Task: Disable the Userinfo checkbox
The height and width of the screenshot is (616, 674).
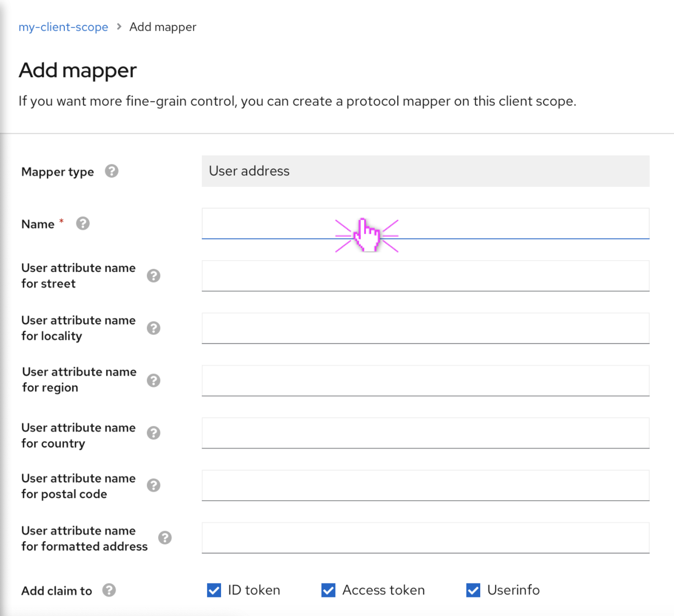Action: (x=473, y=590)
